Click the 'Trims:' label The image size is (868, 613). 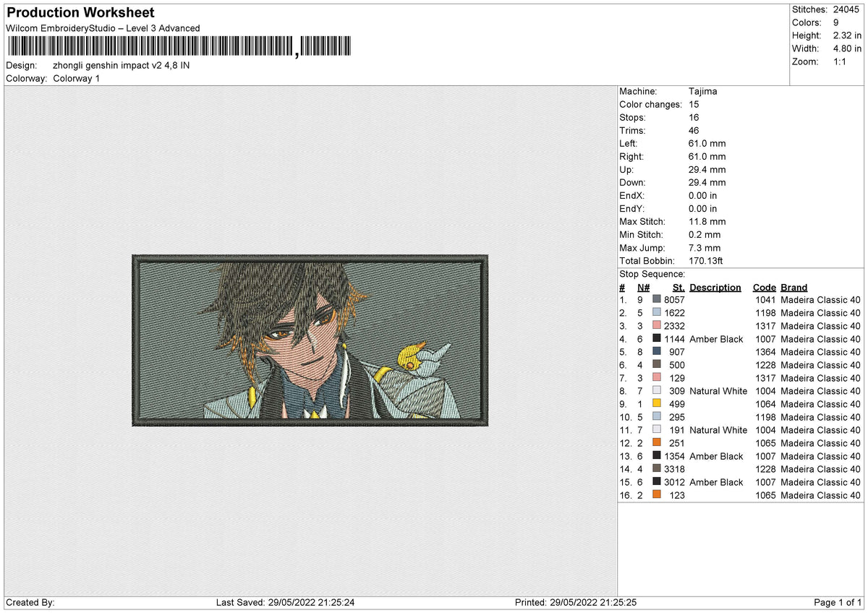(x=631, y=131)
